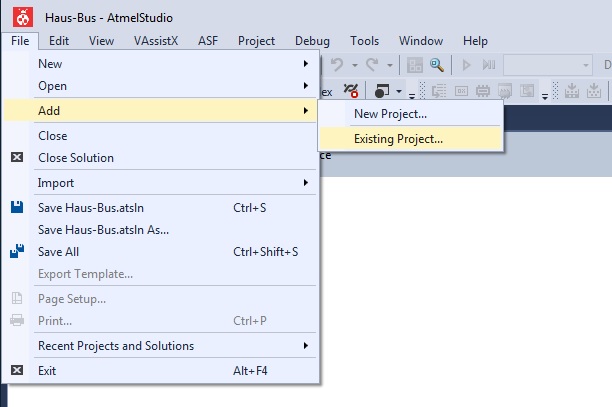The image size is (612, 407).
Task: Select Save Haus-Bus.atsln As... entry
Action: 161,229
